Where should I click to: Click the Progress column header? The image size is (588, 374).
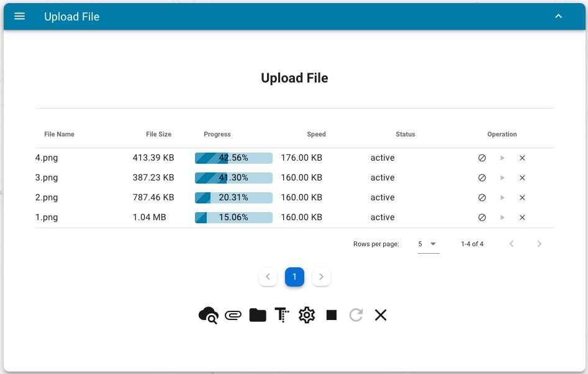[217, 134]
